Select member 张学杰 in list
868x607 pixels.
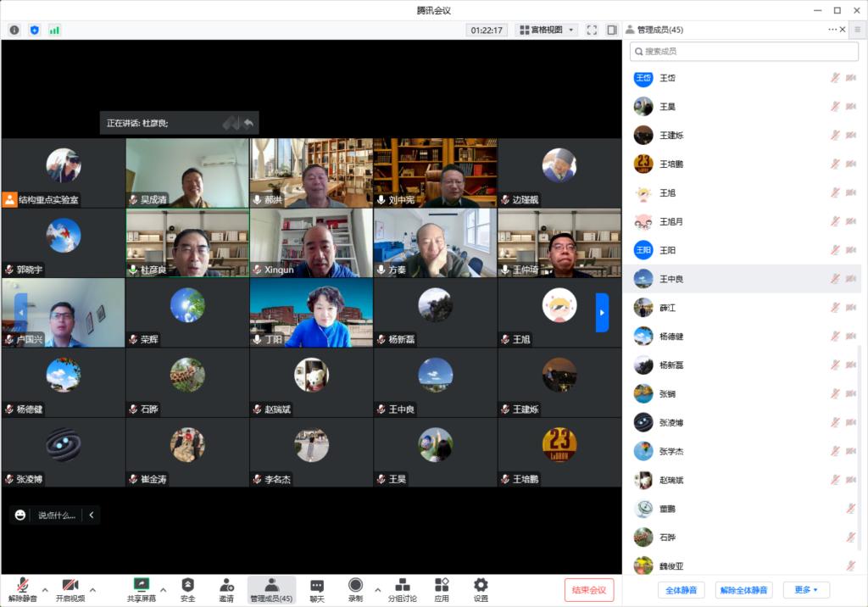pos(743,451)
